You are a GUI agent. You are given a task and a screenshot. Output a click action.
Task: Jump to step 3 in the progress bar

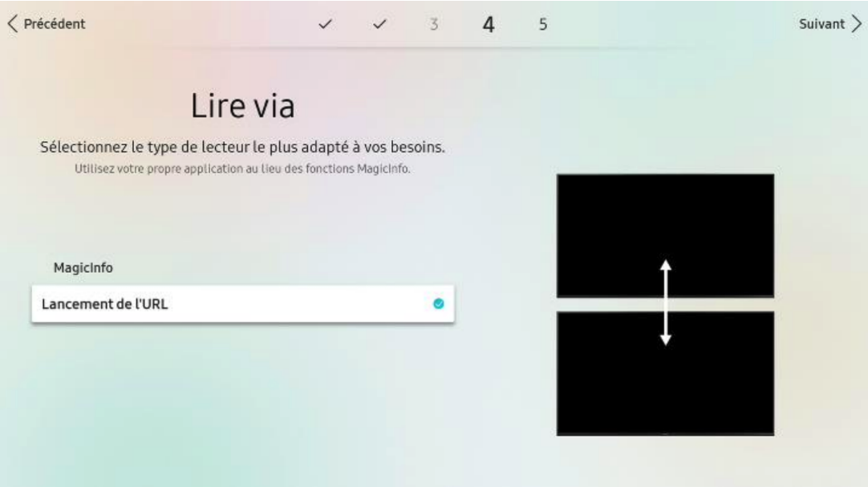click(x=433, y=24)
